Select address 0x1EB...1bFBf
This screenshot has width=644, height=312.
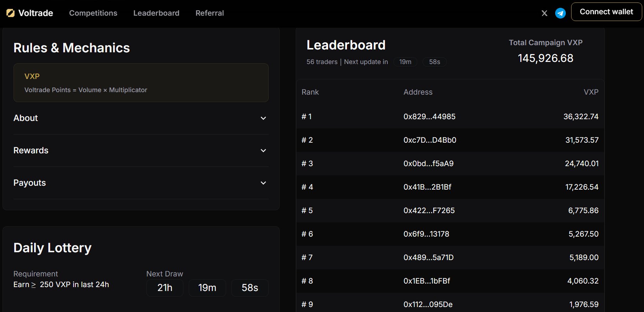[x=427, y=281]
